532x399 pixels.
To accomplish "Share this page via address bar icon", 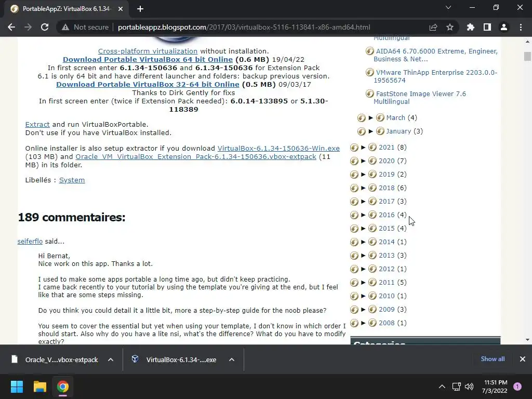I will pyautogui.click(x=433, y=27).
